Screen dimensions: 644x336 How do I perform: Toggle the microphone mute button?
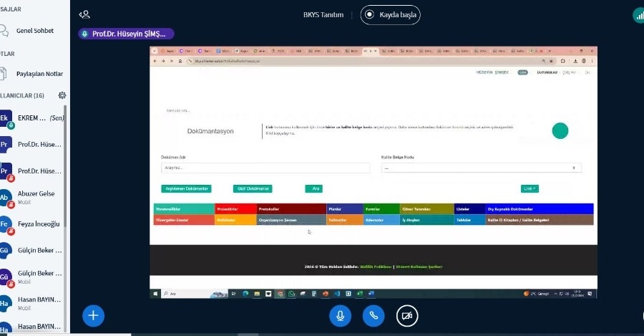click(340, 315)
